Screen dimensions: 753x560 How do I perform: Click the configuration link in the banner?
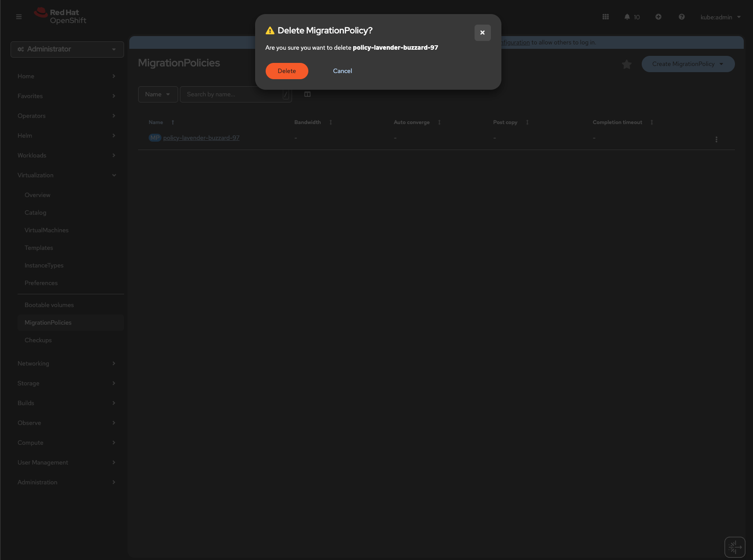point(515,42)
